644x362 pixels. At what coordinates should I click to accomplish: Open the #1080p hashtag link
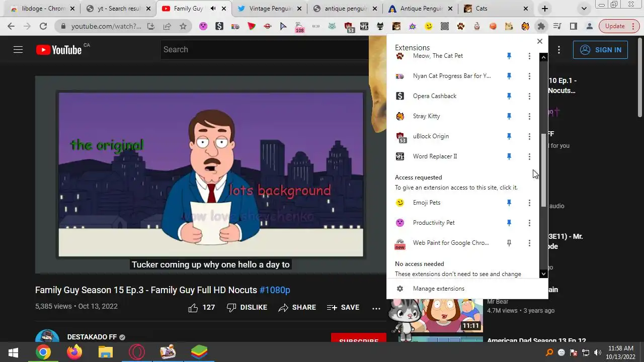click(x=275, y=290)
